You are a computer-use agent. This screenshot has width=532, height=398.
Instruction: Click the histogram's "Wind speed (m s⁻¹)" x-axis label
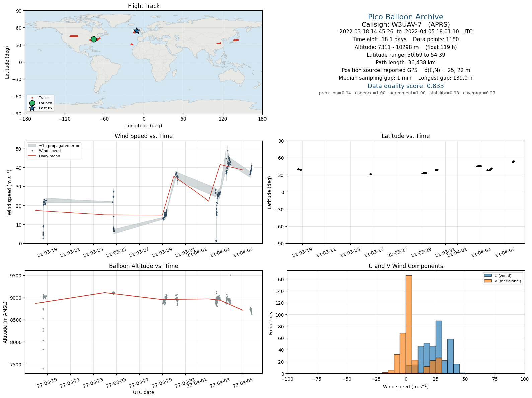tap(405, 387)
